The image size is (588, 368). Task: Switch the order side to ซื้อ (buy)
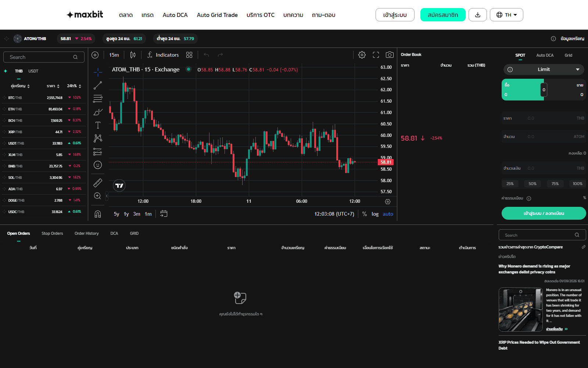click(522, 90)
